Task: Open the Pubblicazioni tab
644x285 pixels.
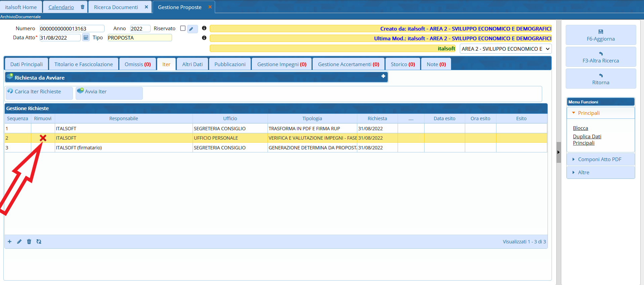Action: pyautogui.click(x=230, y=64)
